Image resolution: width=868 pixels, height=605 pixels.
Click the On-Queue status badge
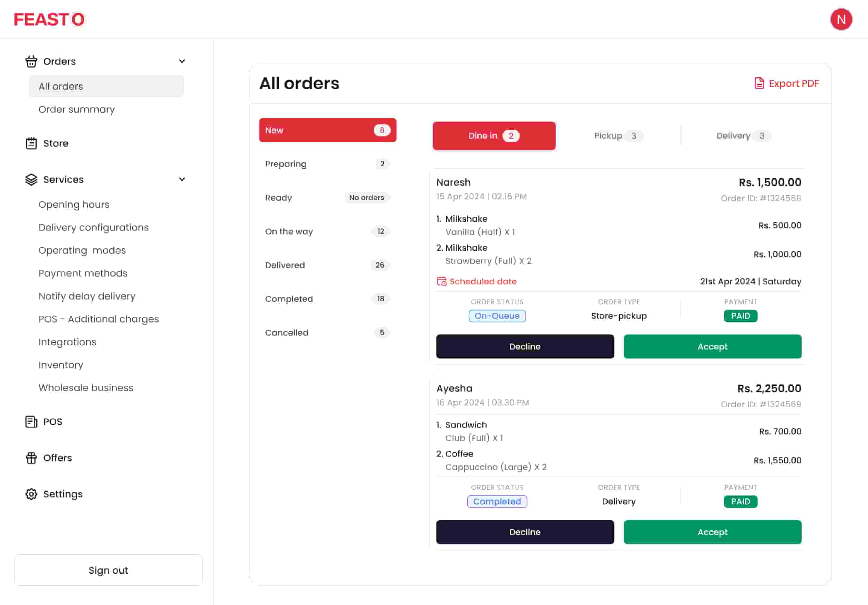point(496,316)
